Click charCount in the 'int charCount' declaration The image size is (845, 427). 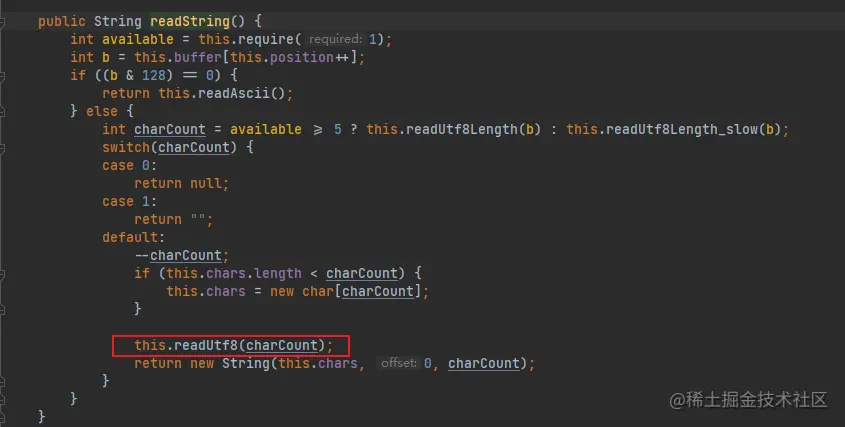[x=170, y=129]
